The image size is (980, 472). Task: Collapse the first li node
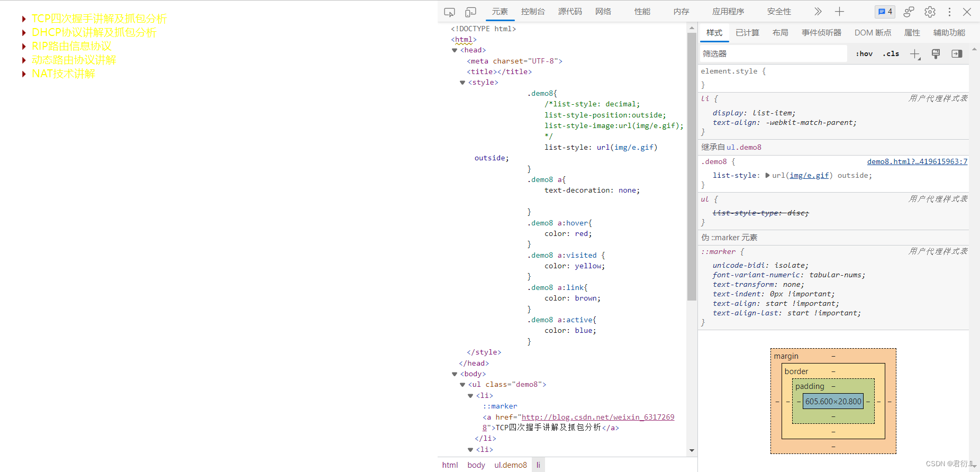470,396
